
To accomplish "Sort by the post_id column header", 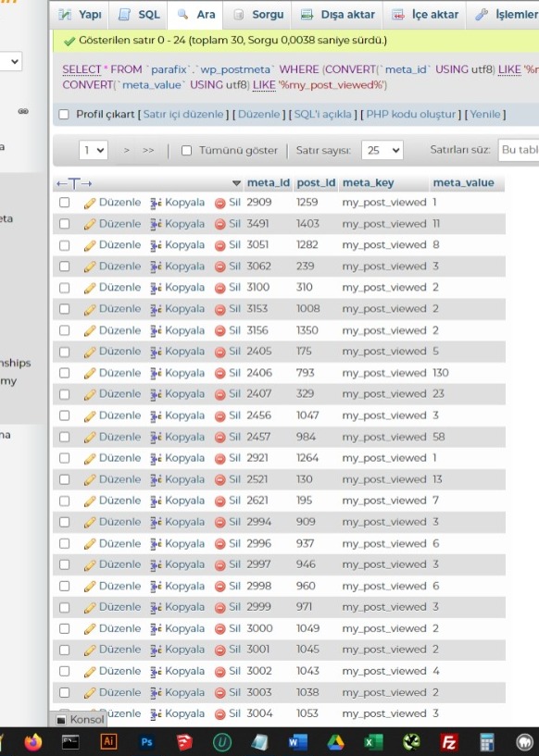I will (x=316, y=182).
